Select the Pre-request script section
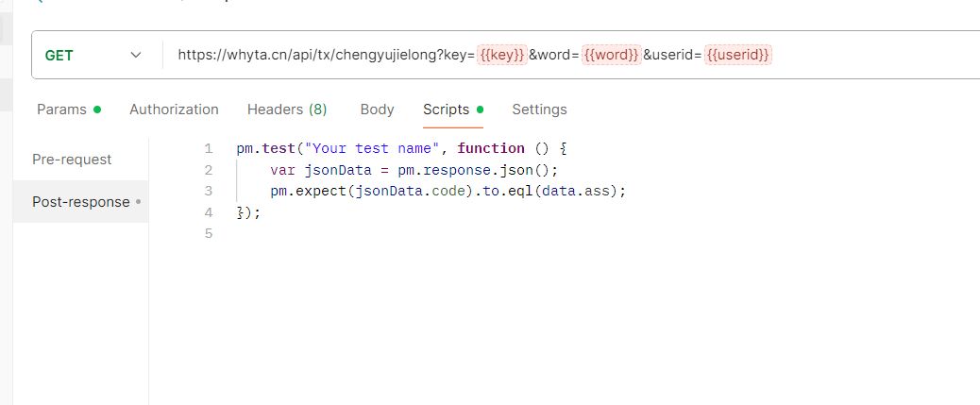The height and width of the screenshot is (405, 980). tap(80, 160)
